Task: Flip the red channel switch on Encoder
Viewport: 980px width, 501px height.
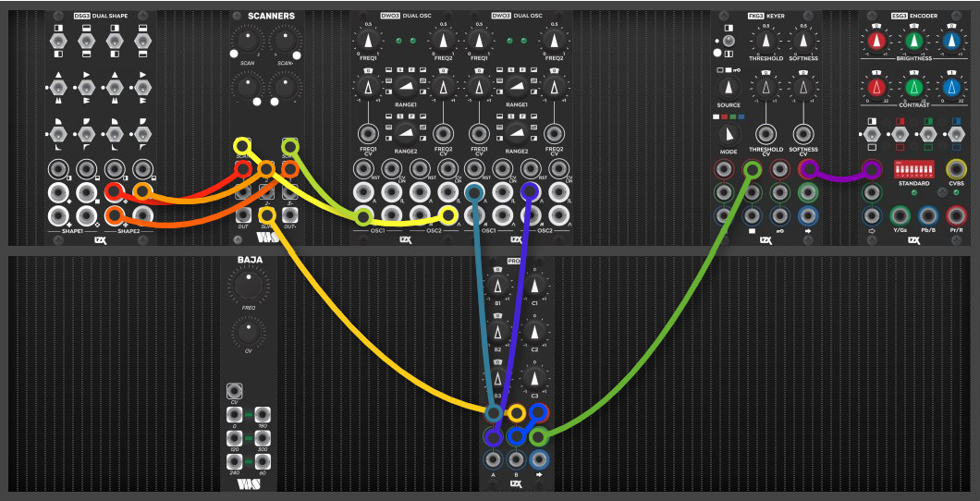Action: [x=900, y=134]
